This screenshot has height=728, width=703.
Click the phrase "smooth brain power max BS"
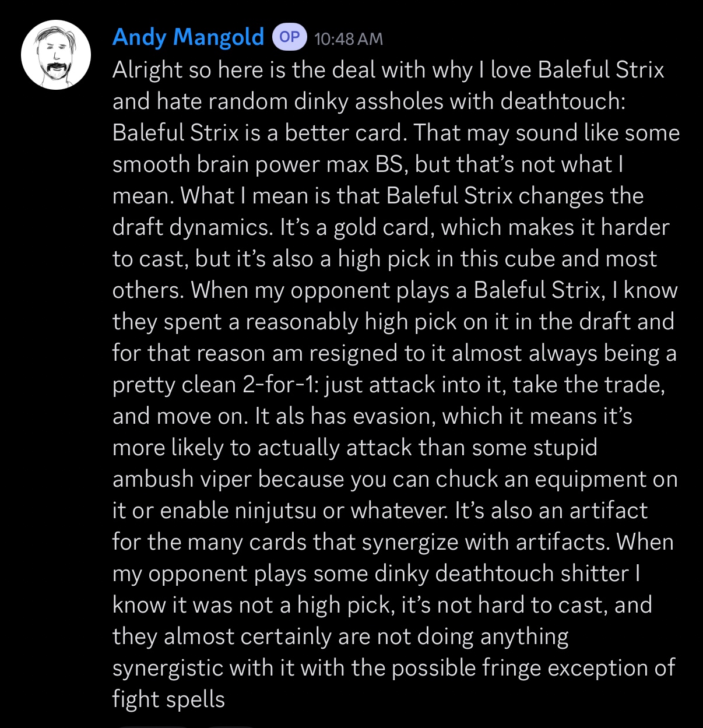pyautogui.click(x=258, y=164)
